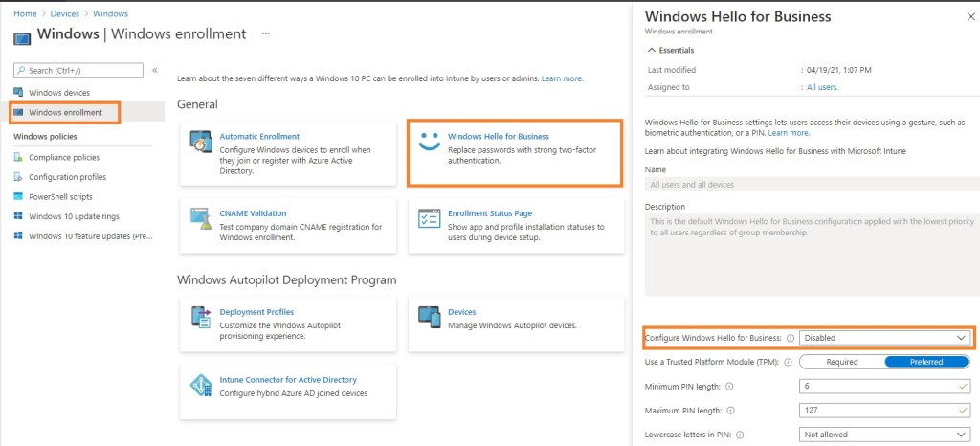Collapse the sidebar with the double chevron
The image size is (980, 446).
click(x=155, y=70)
